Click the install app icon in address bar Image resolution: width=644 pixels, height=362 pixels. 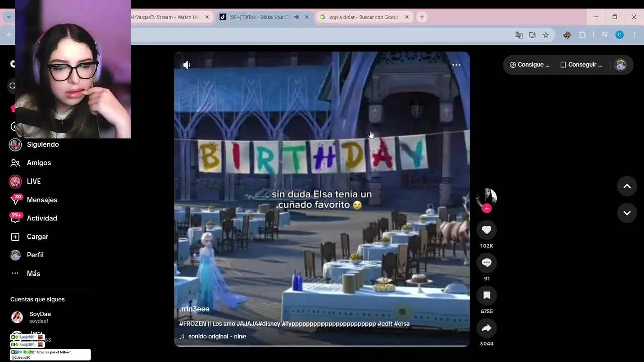(532, 35)
